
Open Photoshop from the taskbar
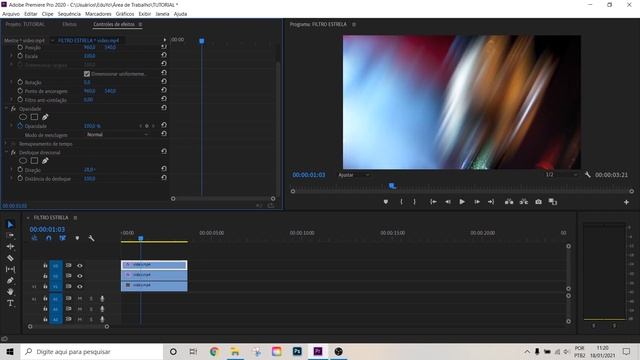[x=297, y=351]
